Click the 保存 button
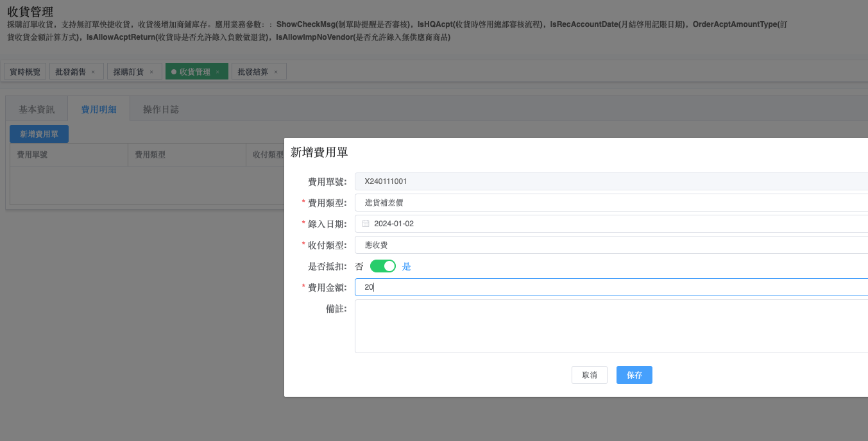The width and height of the screenshot is (868, 441). pyautogui.click(x=634, y=375)
